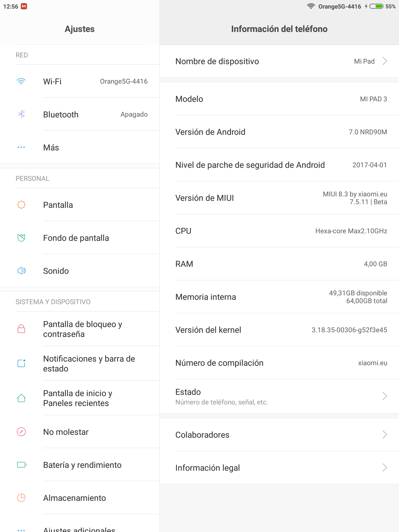Image resolution: width=399 pixels, height=532 pixels.
Task: Tap the Bluetooth symbol icon
Action: [x=21, y=114]
